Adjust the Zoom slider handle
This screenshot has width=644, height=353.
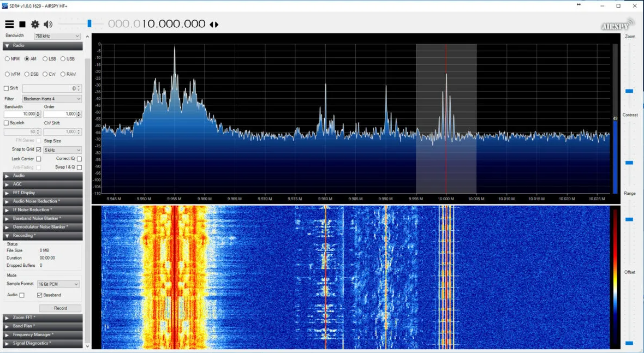629,91
